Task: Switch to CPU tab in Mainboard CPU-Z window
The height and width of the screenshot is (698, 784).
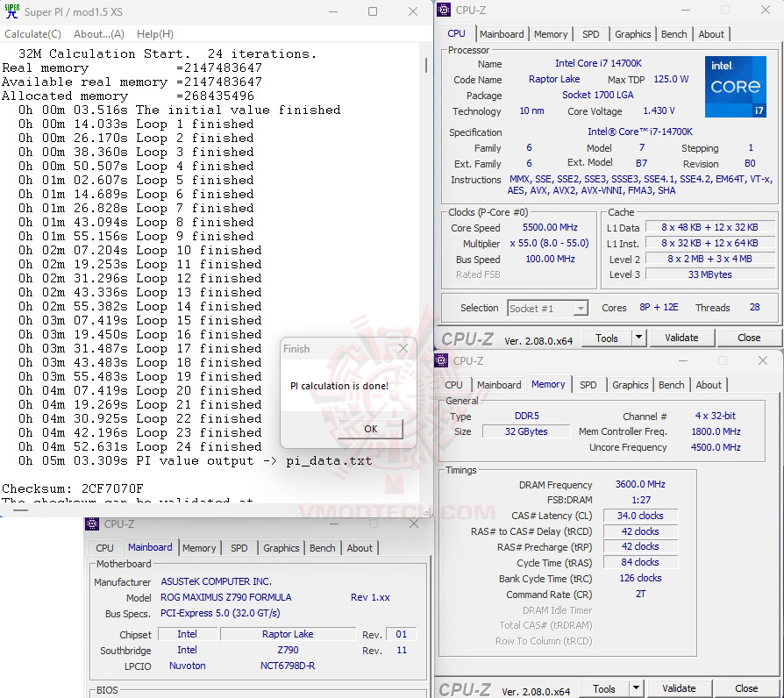Action: click(x=104, y=548)
